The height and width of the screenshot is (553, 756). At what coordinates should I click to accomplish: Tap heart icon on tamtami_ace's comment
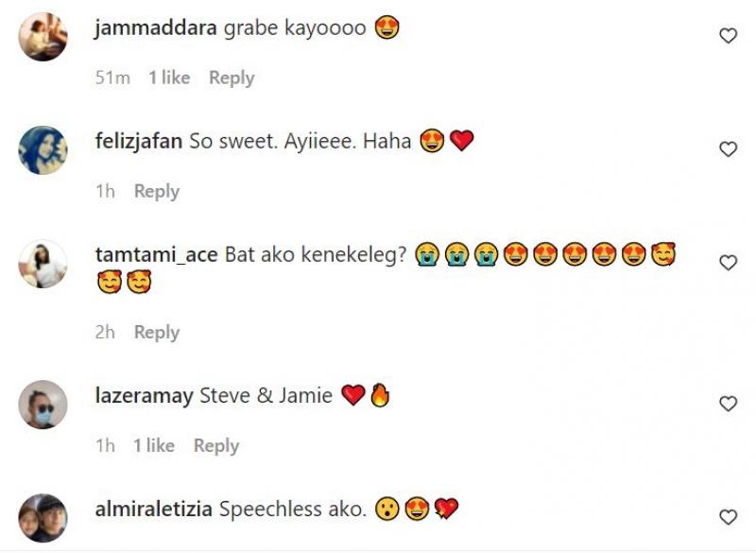coord(728,262)
